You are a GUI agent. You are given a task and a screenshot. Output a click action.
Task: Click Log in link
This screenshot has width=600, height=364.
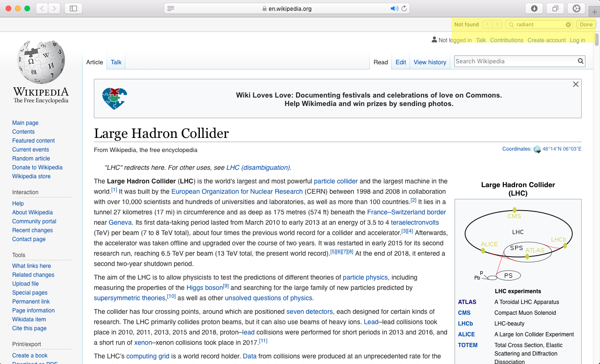click(577, 40)
